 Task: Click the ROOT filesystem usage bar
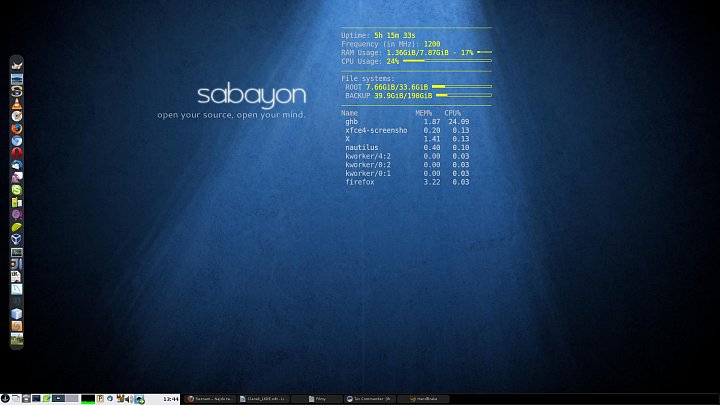click(461, 86)
